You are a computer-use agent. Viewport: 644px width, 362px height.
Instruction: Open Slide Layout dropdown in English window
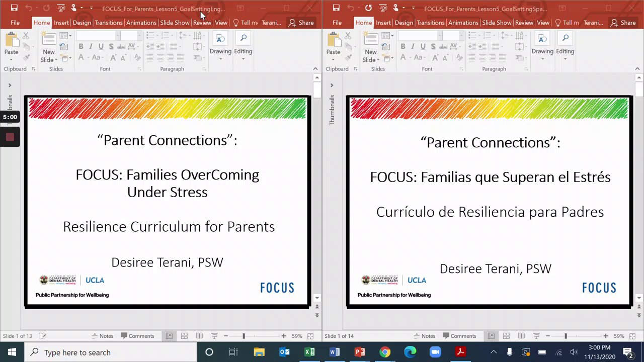pos(65,36)
